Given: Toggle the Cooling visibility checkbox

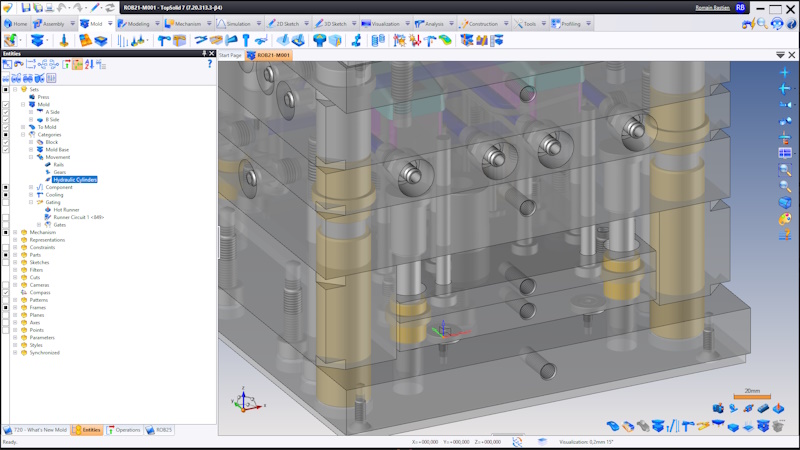Looking at the screenshot, I should coord(6,195).
